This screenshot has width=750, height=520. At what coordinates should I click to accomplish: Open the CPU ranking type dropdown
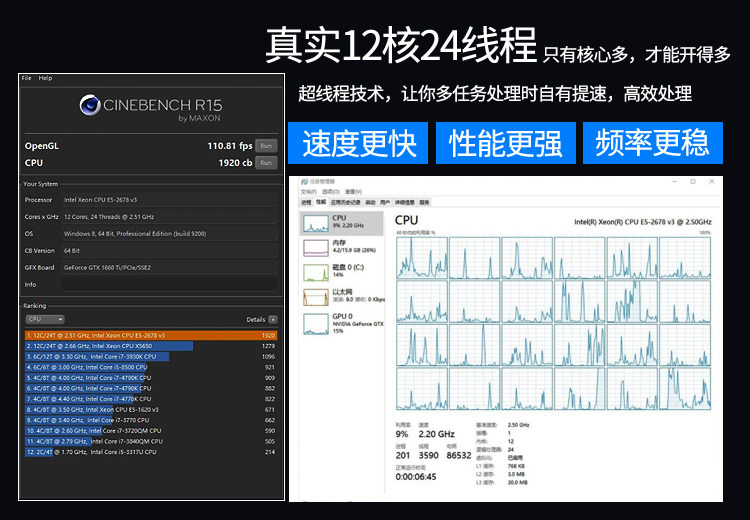click(45, 319)
